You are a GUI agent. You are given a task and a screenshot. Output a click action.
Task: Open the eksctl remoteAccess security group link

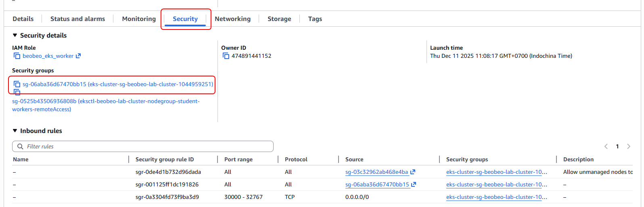coord(106,101)
